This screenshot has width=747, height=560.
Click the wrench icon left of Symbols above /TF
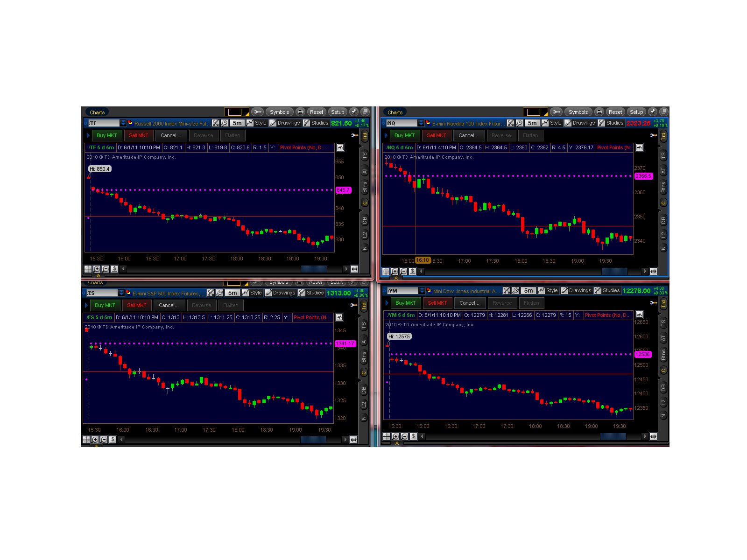pyautogui.click(x=257, y=112)
